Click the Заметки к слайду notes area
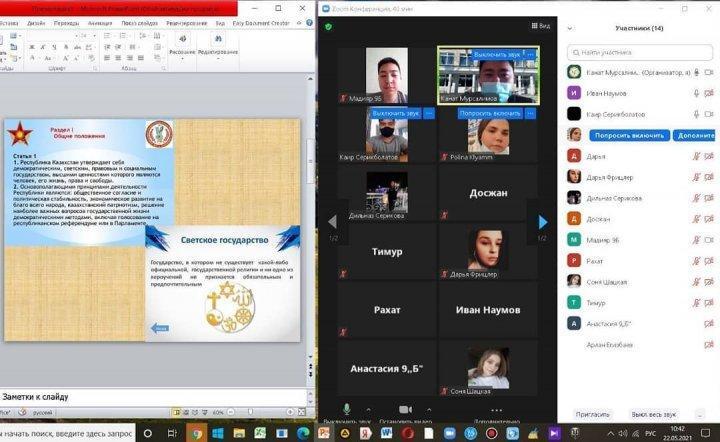 153,397
